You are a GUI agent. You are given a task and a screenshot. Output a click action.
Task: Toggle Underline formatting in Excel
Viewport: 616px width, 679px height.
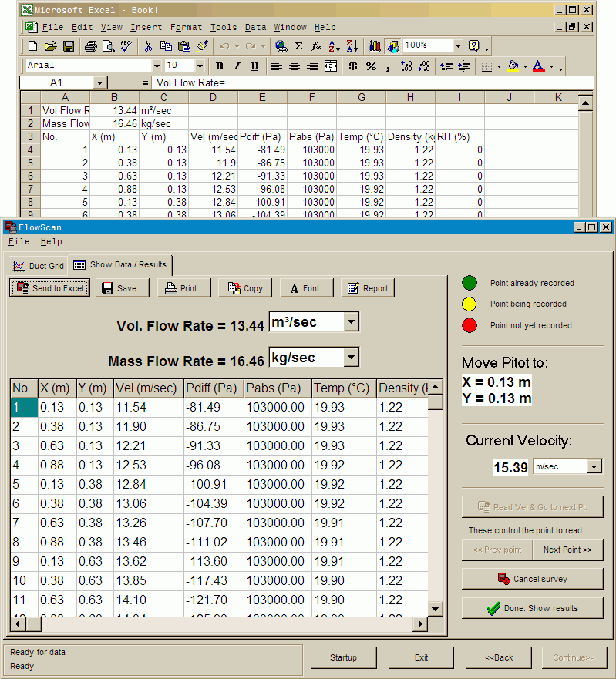coord(254,66)
